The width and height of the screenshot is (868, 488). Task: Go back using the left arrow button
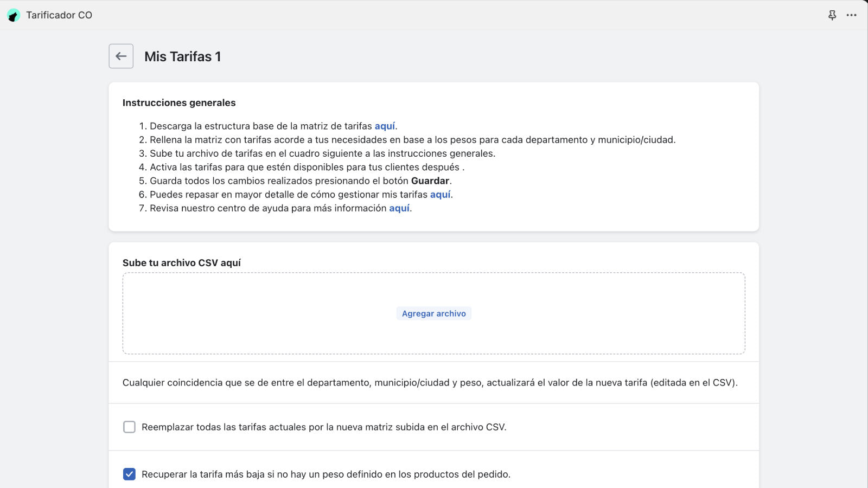pos(121,56)
